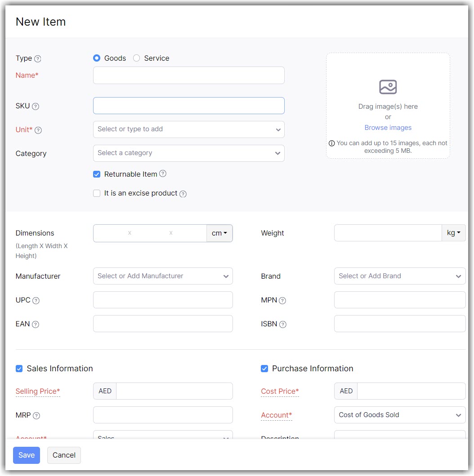Click the excise product help icon
The height and width of the screenshot is (476, 474).
click(183, 194)
